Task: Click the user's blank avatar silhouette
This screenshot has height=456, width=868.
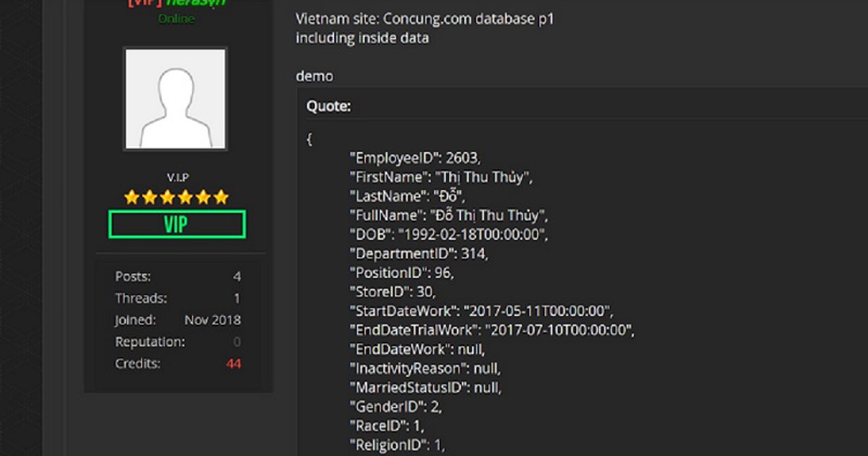Action: point(176,98)
